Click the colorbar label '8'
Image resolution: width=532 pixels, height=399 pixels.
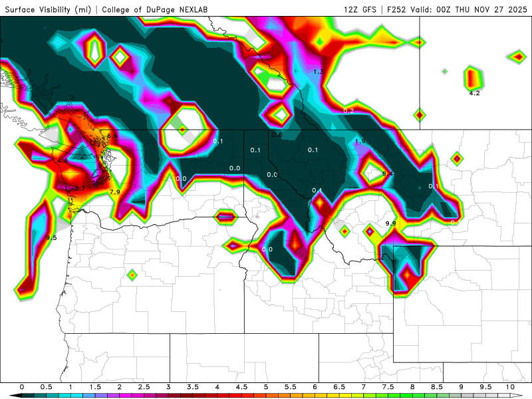pyautogui.click(x=412, y=387)
